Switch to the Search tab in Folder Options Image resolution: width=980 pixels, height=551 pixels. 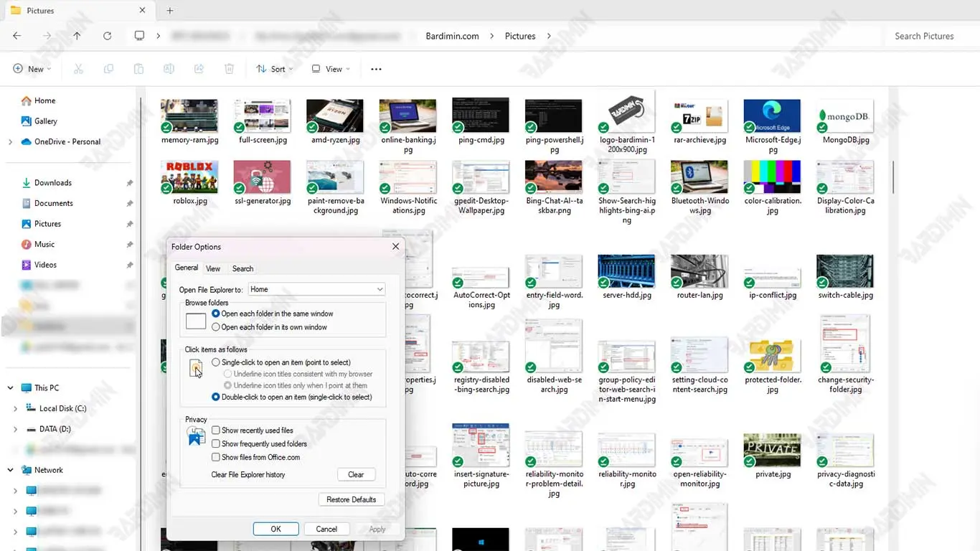pyautogui.click(x=242, y=268)
